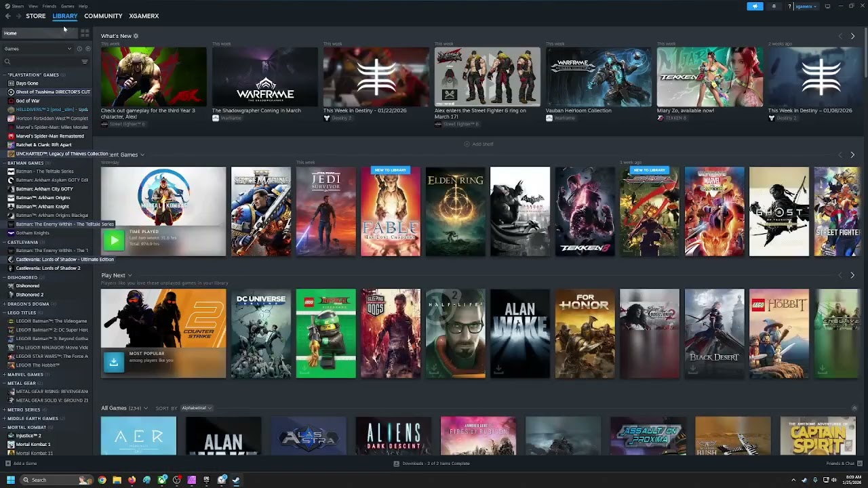Open Chrome from the taskbar
This screenshot has width=868, height=488.
pyautogui.click(x=102, y=480)
